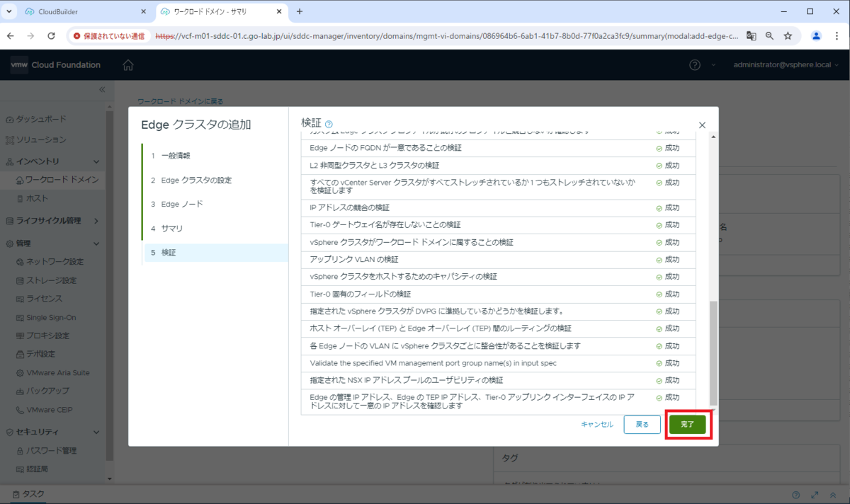Open パスワード管理 in sidebar
Screen dimensions: 850x504
coord(52,450)
